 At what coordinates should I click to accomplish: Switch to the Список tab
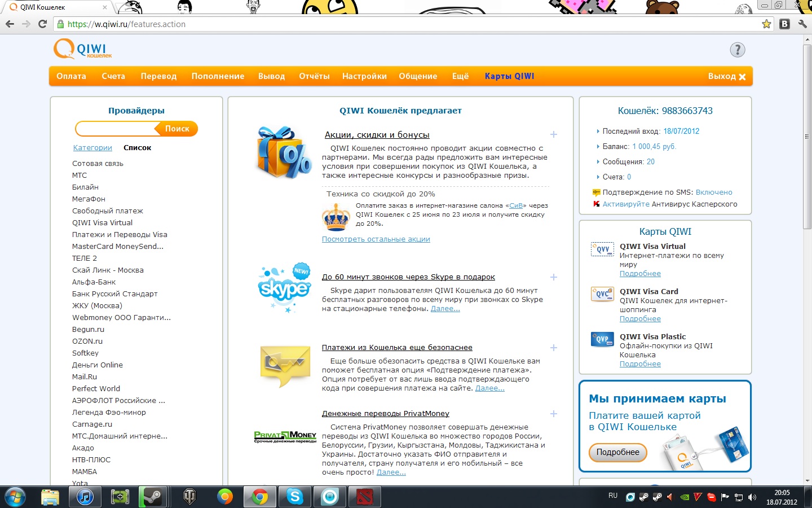tap(137, 148)
